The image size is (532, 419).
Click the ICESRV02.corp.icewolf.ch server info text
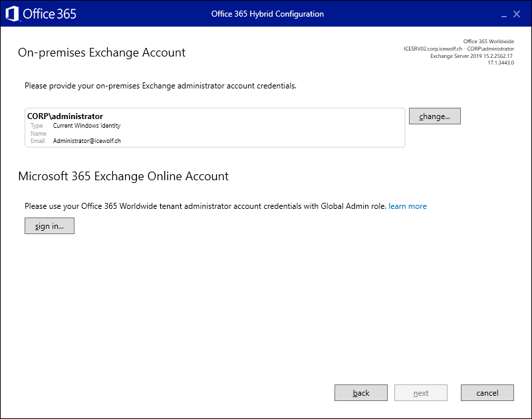pyautogui.click(x=459, y=49)
